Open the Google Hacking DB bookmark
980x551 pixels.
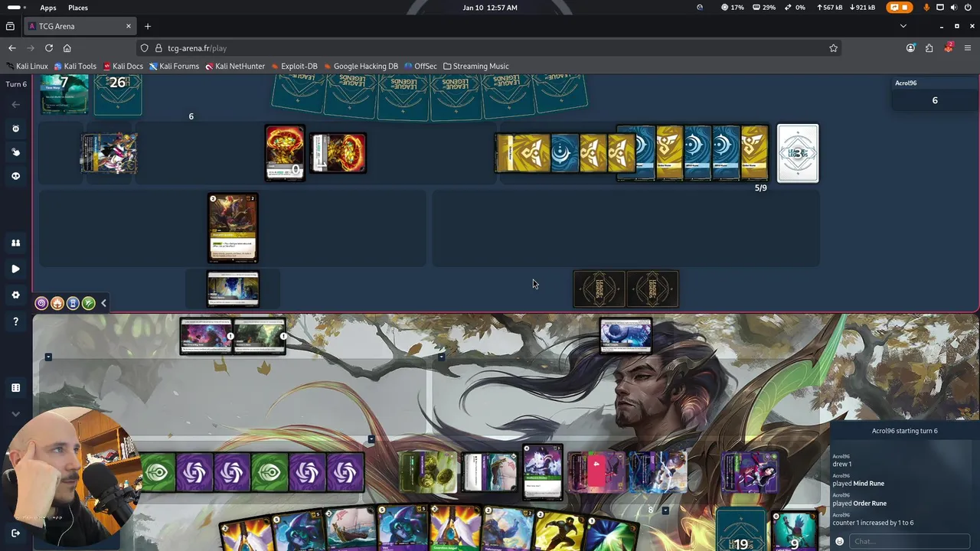point(361,66)
